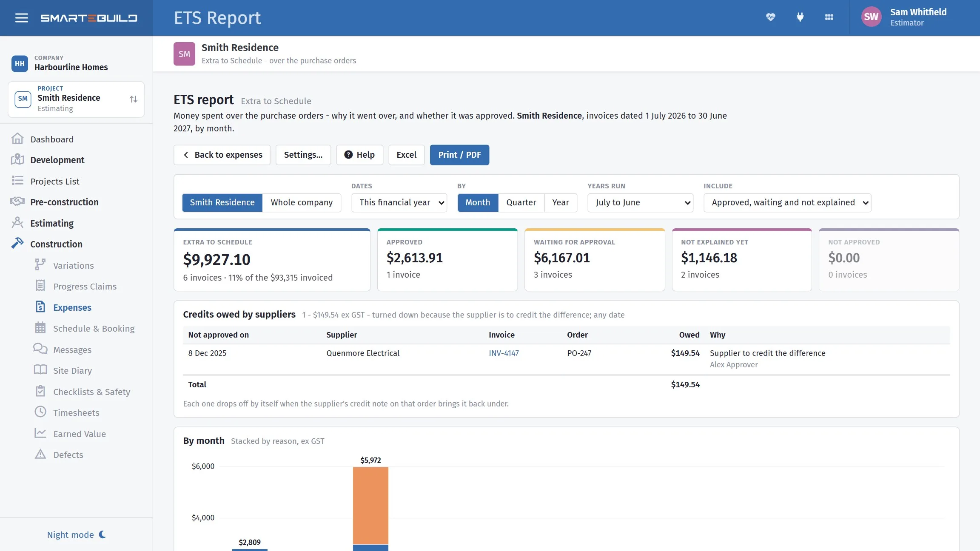The height and width of the screenshot is (551, 980).
Task: Open the hamburger menu icon
Action: (x=22, y=18)
